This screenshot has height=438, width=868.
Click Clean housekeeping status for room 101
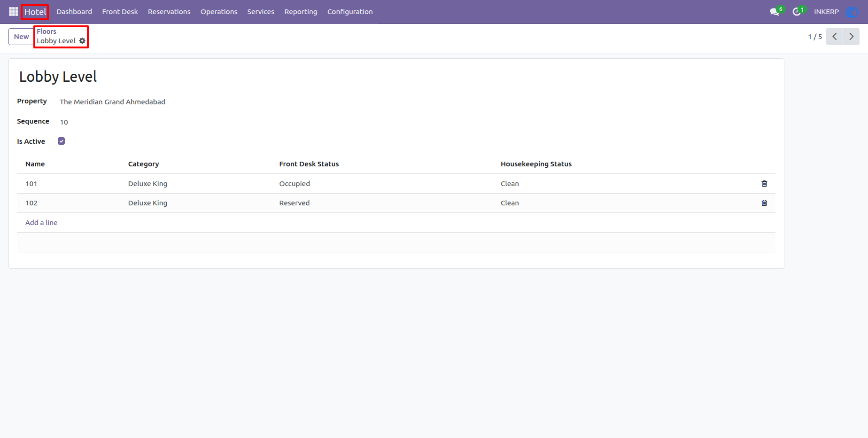coord(510,184)
